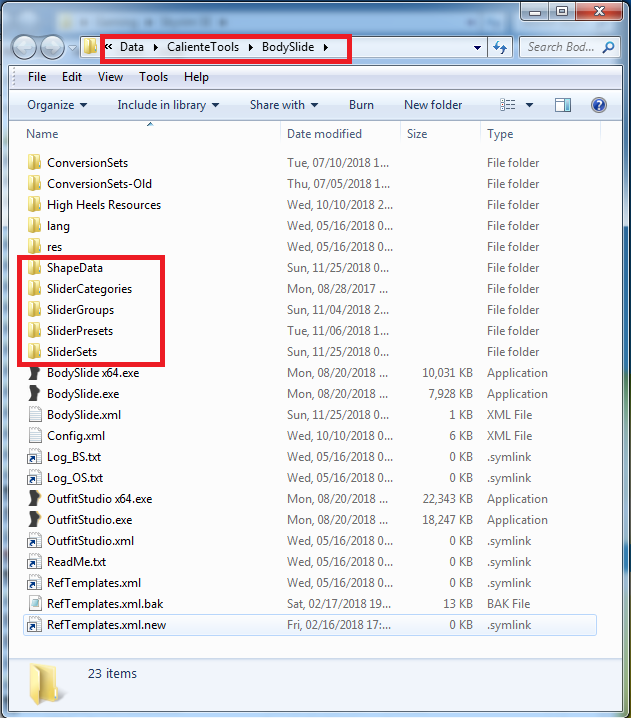Sort by the Type column header
This screenshot has width=631, height=718.
point(500,134)
